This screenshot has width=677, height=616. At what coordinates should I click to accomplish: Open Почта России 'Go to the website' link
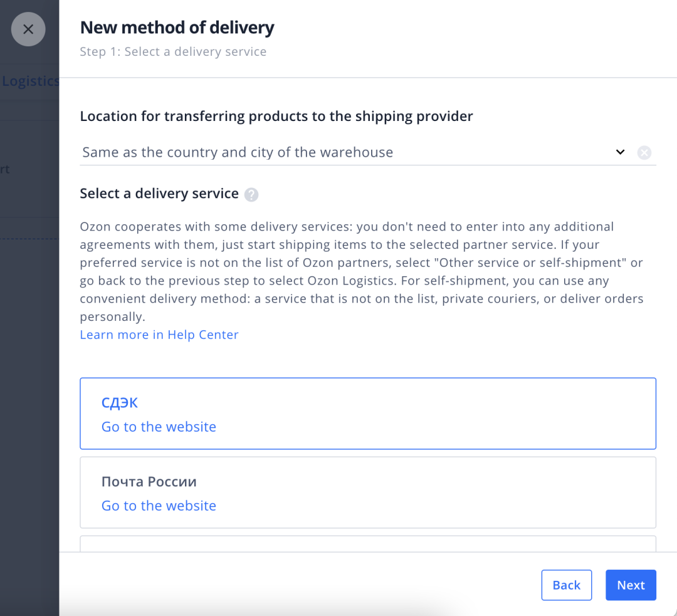pos(159,506)
